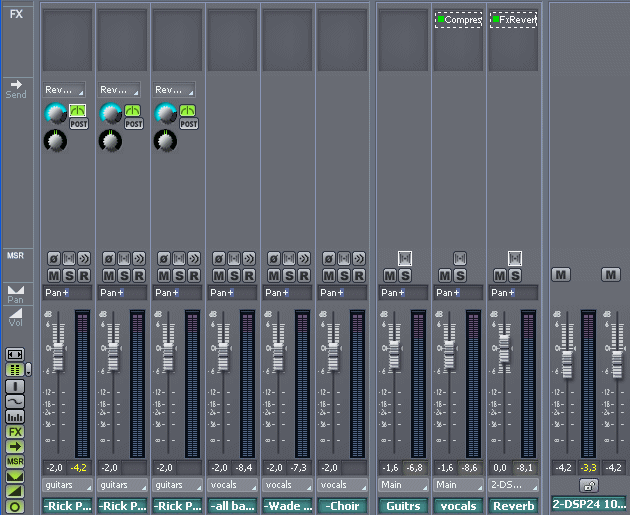Open vocals output dropdown on -all ba... strip
630x515 pixels.
coord(232,485)
